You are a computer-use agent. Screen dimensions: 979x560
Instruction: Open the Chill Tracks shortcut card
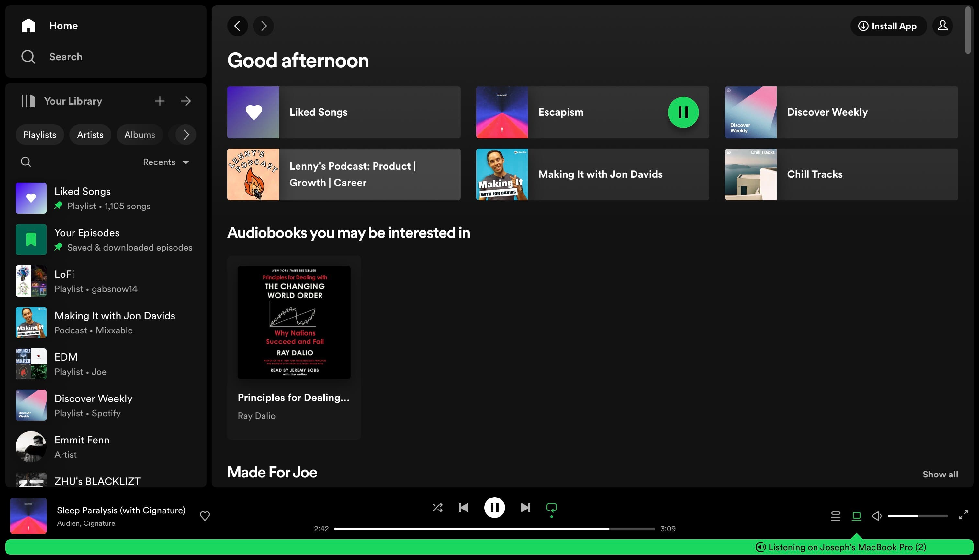point(841,174)
